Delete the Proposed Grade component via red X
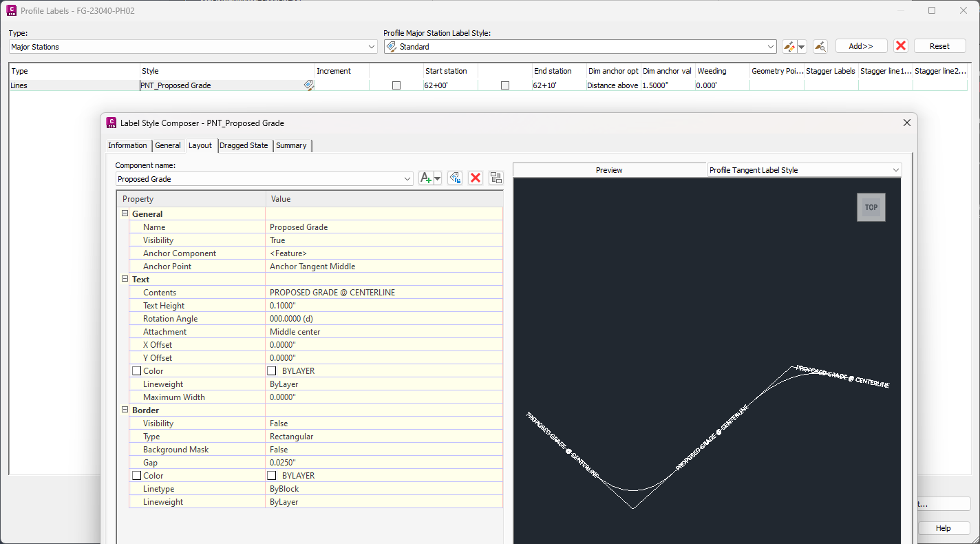Viewport: 980px width, 544px height. click(x=475, y=178)
